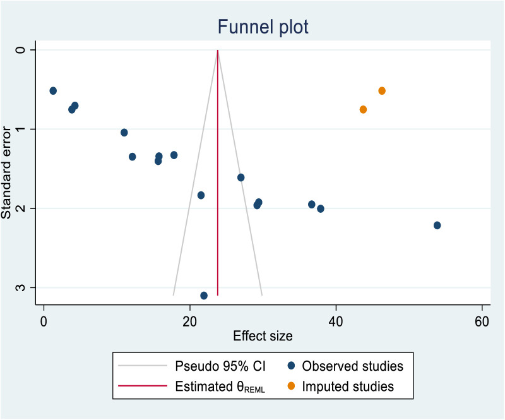Select the upper orange imputed study dot

(382, 91)
